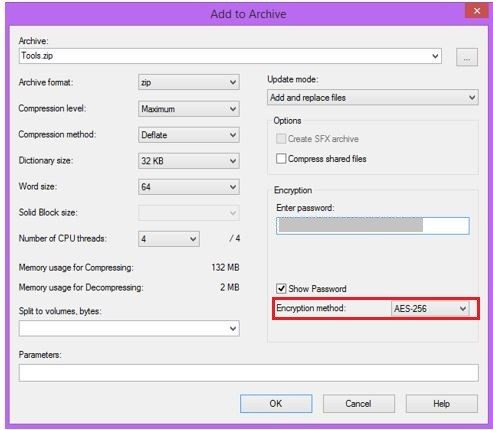
Task: Click the Cancel button
Action: pos(359,404)
